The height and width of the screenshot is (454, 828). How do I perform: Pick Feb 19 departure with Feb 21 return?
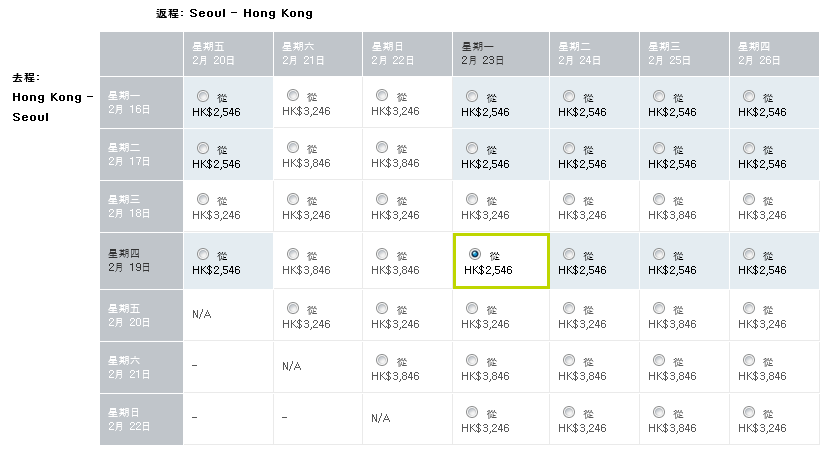[x=293, y=255]
